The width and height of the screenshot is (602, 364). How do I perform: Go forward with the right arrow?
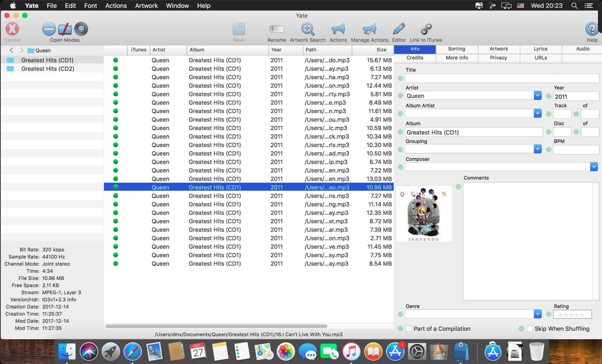tap(21, 50)
